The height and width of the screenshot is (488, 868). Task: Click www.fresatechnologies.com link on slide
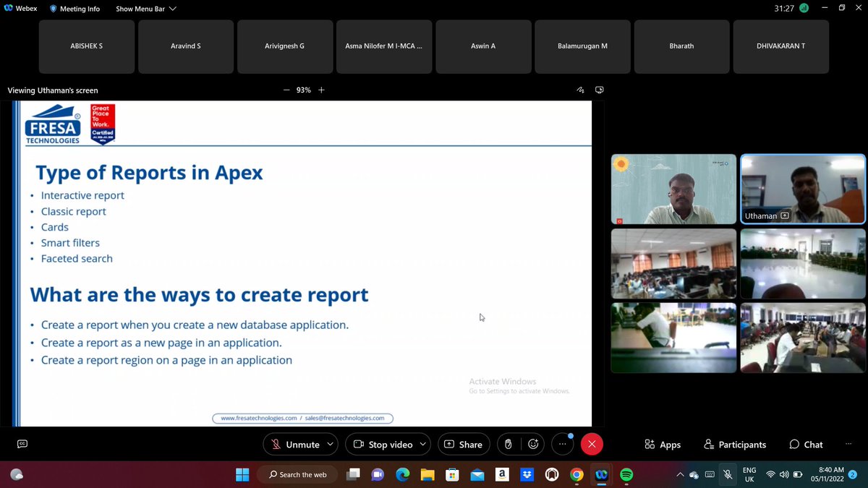(259, 418)
